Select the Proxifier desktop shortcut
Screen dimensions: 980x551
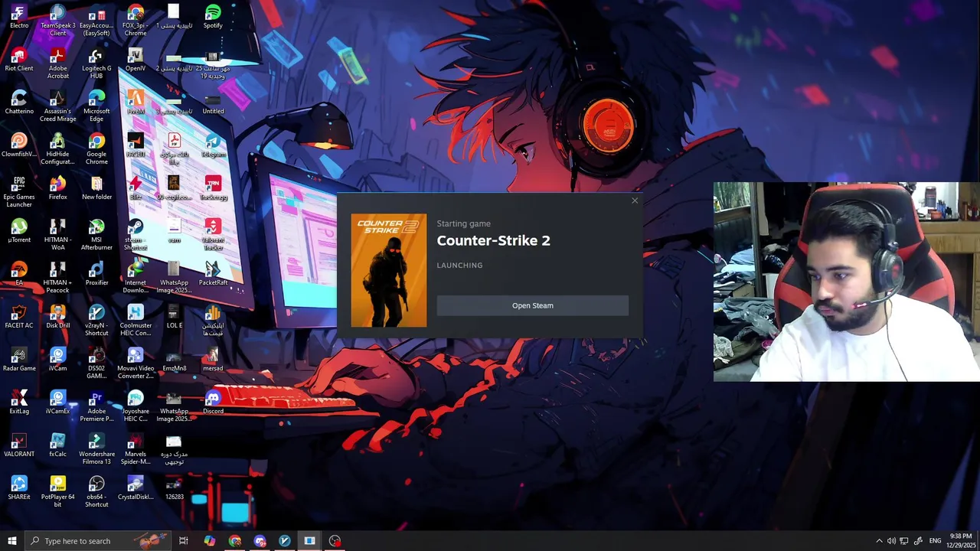click(x=96, y=274)
